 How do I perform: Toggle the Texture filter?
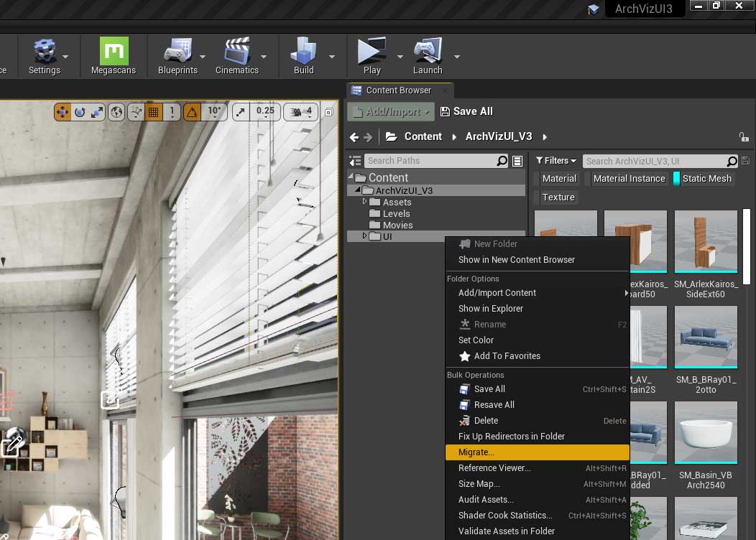558,197
